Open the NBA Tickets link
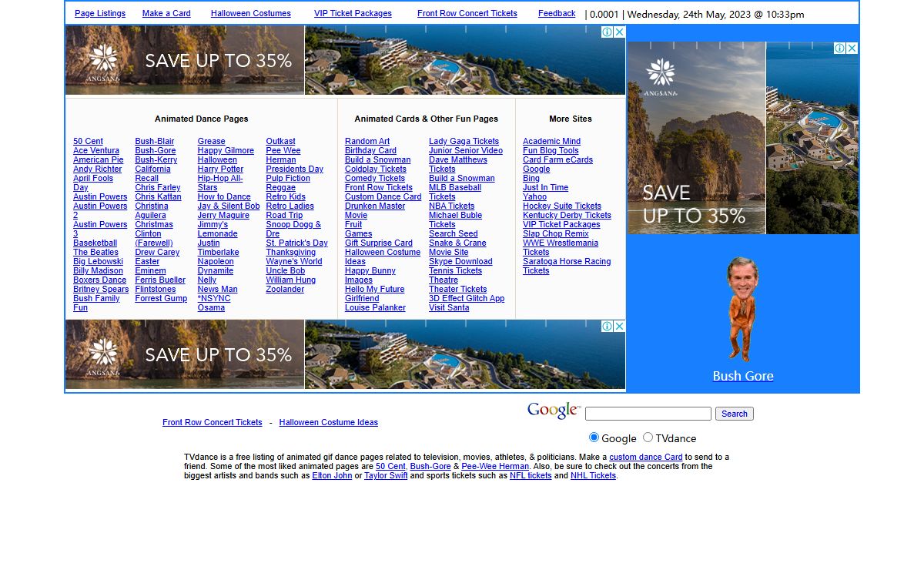924x570 pixels. 452,206
